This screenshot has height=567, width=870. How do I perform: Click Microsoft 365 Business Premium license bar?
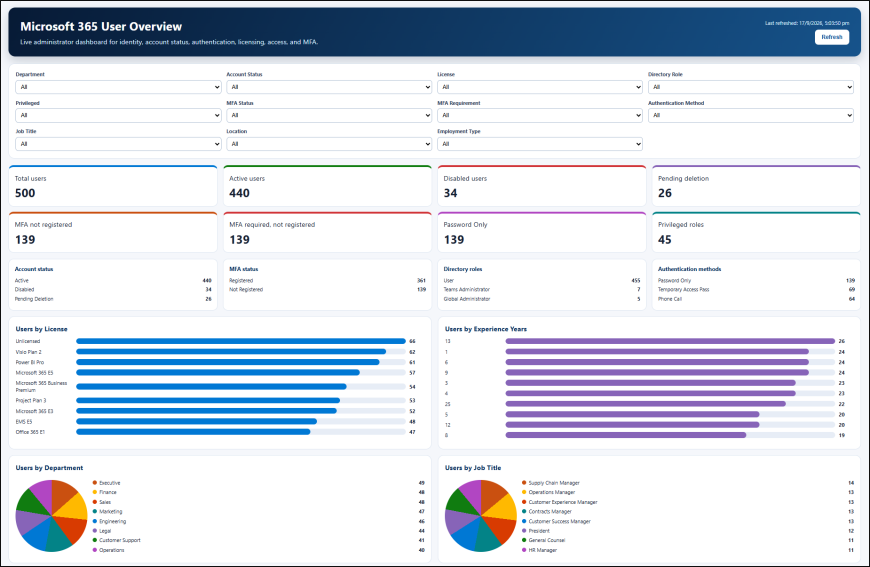click(211, 387)
